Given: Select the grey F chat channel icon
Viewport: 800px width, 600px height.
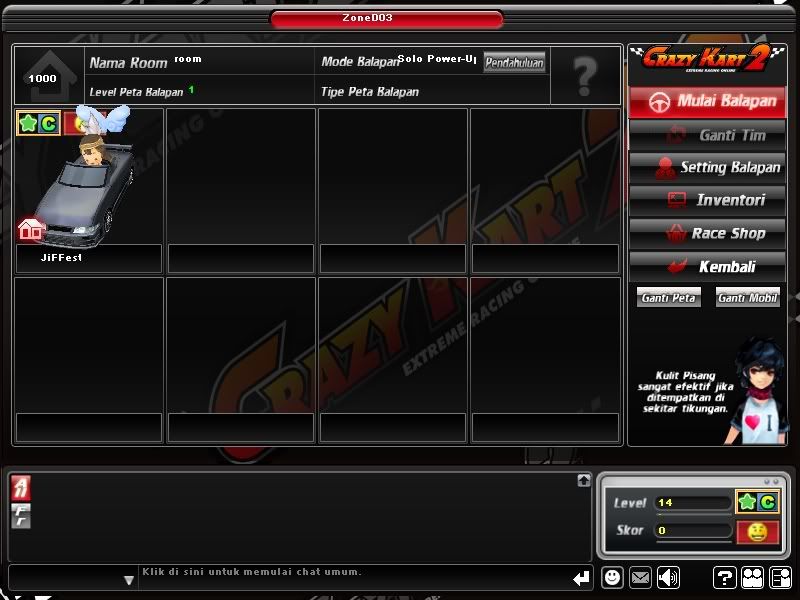Looking at the screenshot, I should point(20,516).
